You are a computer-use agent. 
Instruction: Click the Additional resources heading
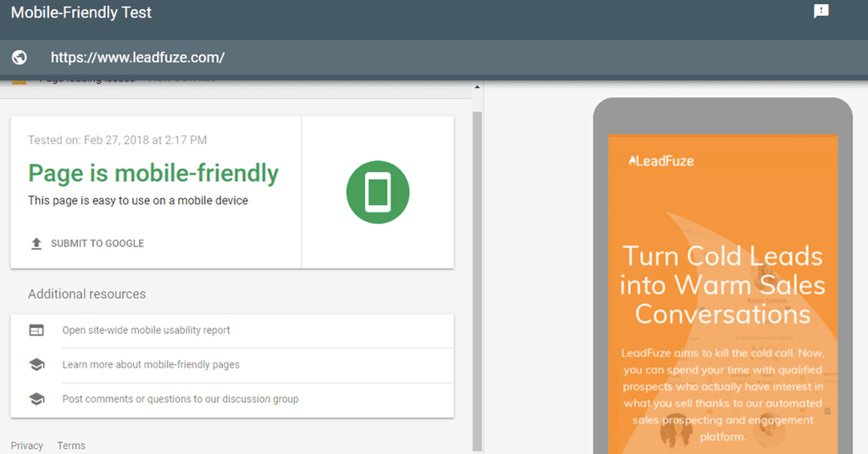(x=87, y=294)
